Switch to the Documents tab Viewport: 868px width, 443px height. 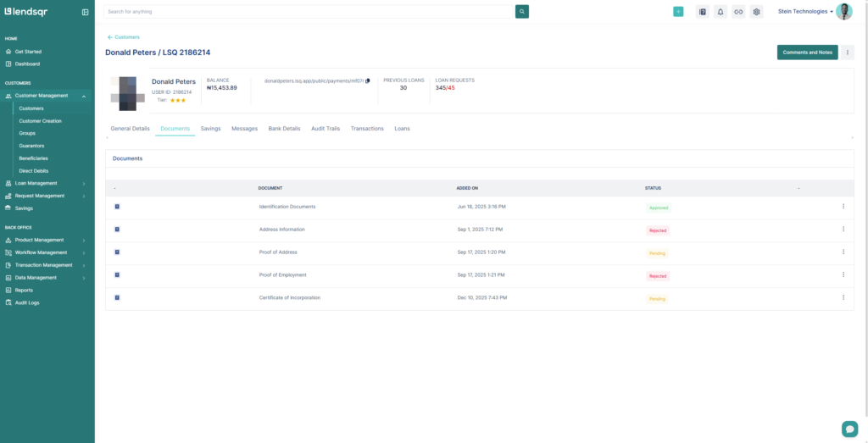tap(175, 128)
